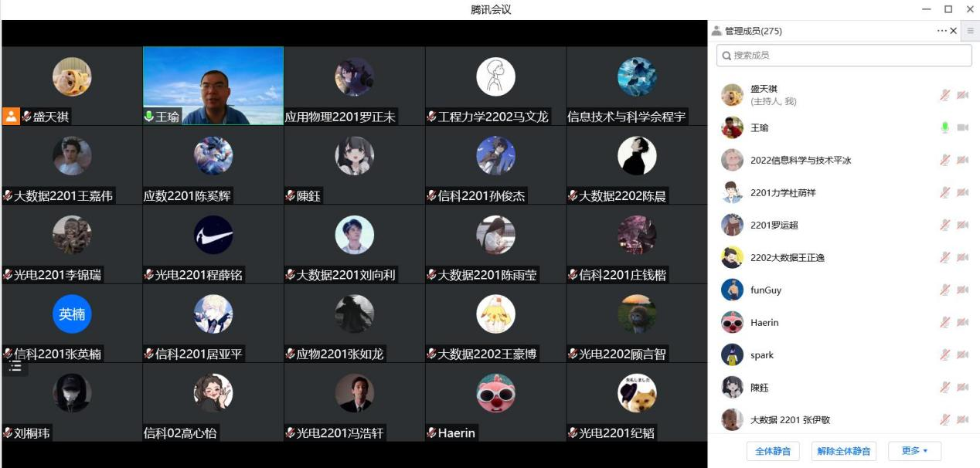
Task: Click the list icon overlay above 刘桐玮 tile
Action: click(15, 366)
